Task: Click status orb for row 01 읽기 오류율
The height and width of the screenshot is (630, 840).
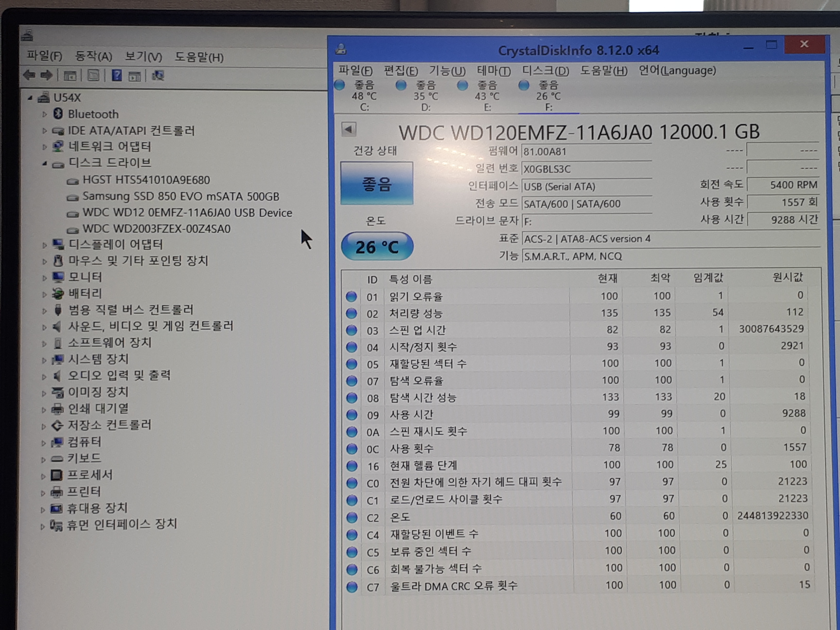Action: [x=351, y=296]
